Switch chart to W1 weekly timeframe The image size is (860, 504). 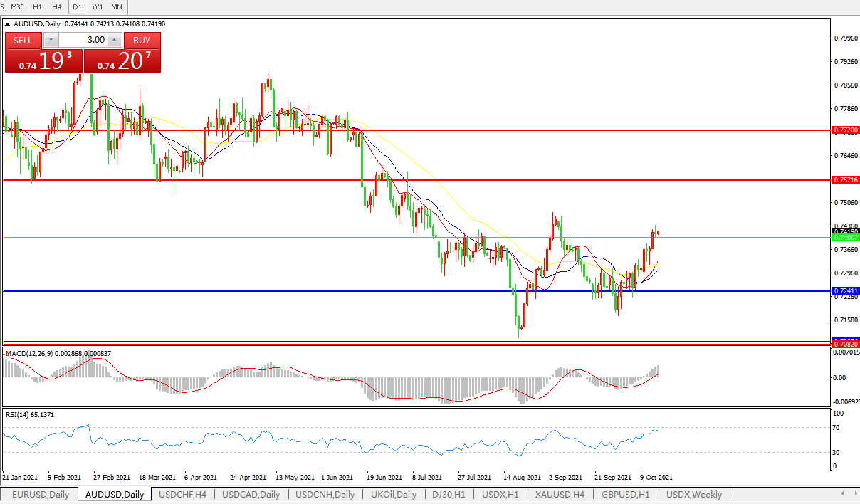coord(98,6)
